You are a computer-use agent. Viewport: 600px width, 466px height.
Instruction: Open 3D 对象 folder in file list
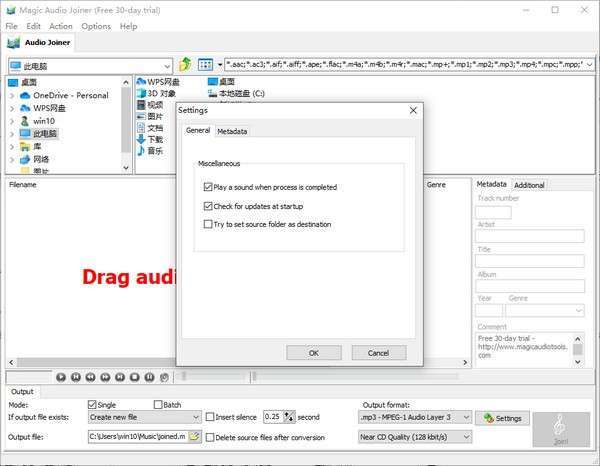point(157,93)
